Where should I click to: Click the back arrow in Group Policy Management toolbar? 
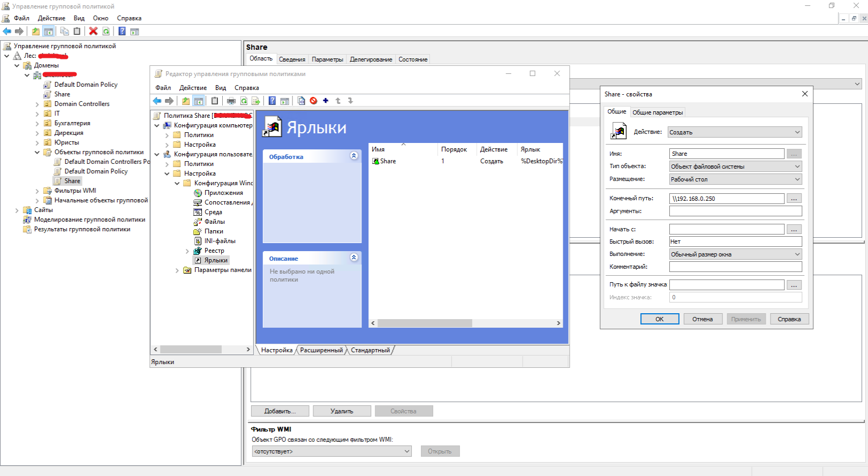[x=7, y=32]
